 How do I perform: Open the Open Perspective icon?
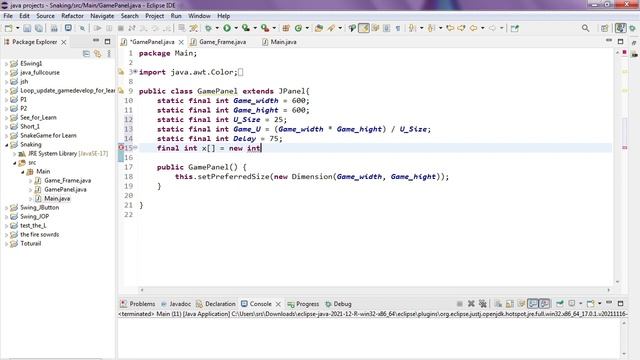(x=604, y=28)
